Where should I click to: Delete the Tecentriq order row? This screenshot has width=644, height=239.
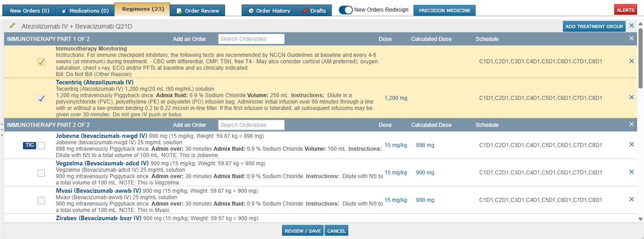click(x=631, y=97)
